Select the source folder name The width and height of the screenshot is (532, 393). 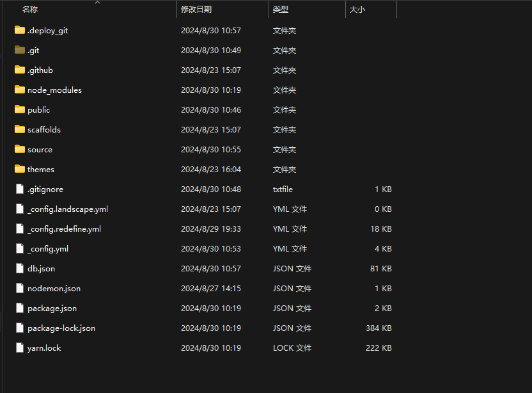[40, 149]
